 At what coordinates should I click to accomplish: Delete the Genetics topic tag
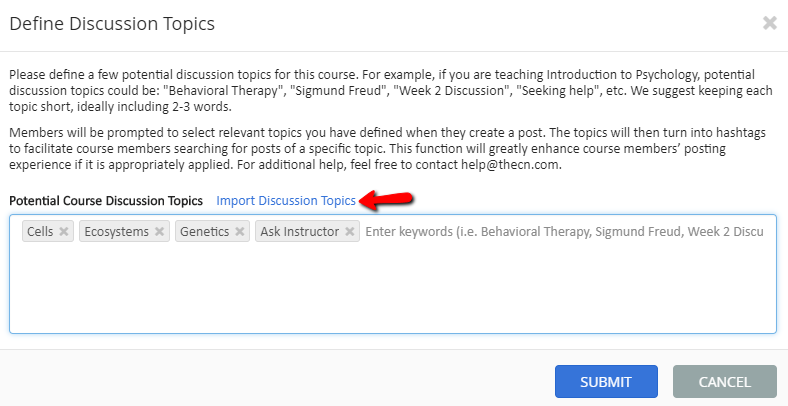pos(240,231)
